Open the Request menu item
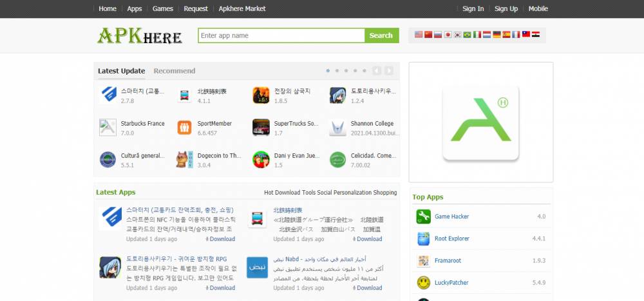Viewport: 644px width, 301px height. [x=196, y=8]
